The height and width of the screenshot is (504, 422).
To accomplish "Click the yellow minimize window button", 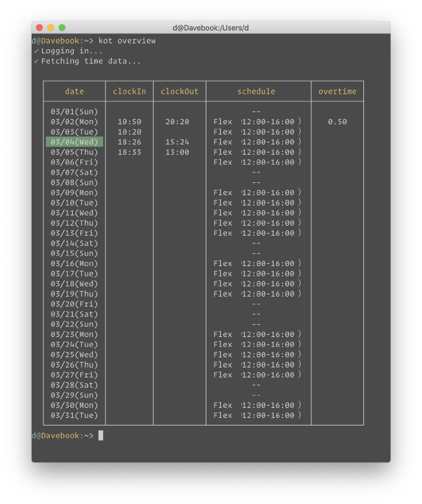I will 51,28.
